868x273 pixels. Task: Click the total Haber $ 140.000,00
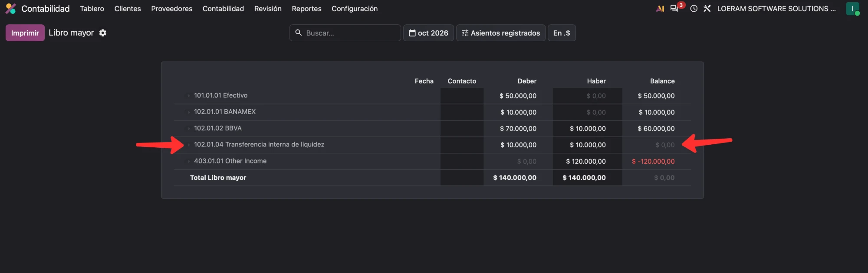pos(584,178)
